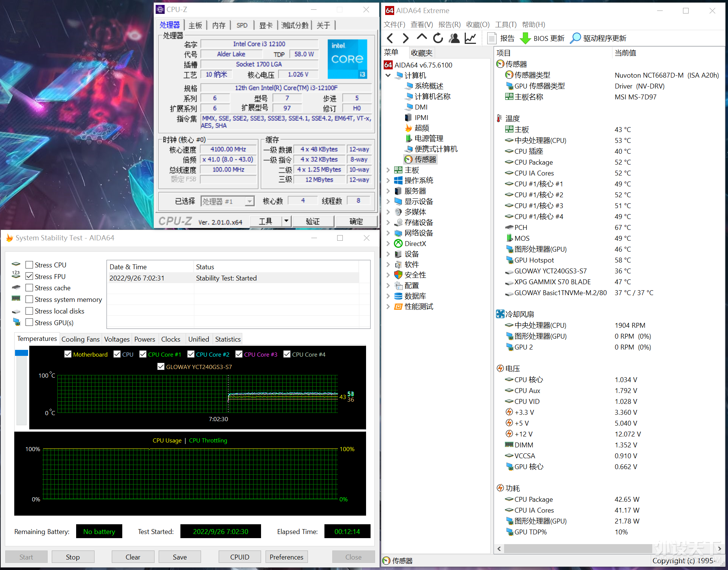Viewport: 728px width, 570px height.
Task: Click the 安全性 shield icon in tree
Action: point(398,275)
